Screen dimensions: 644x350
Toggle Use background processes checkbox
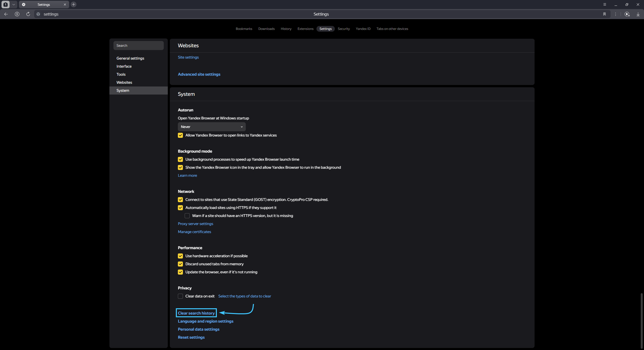pyautogui.click(x=180, y=159)
